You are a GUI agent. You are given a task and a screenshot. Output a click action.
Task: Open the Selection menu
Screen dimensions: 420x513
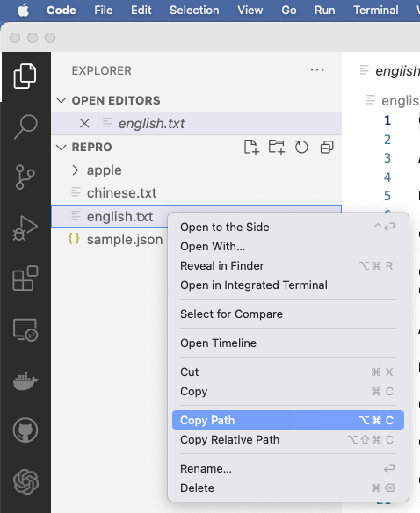194,11
